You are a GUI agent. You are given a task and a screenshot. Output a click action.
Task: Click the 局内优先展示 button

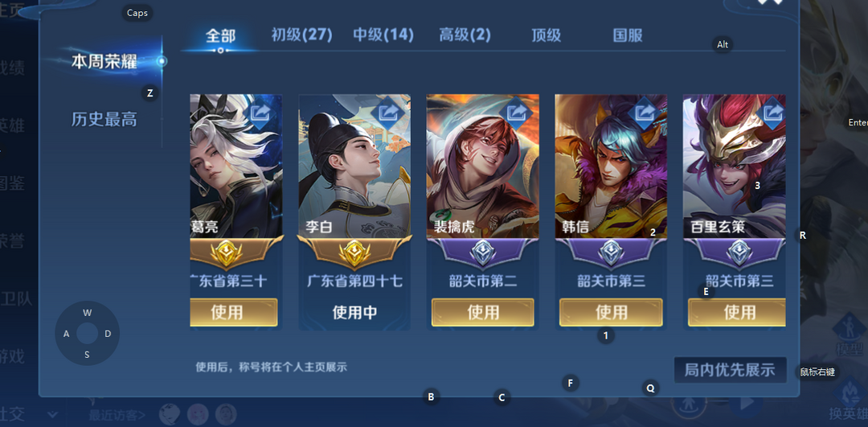coord(730,370)
